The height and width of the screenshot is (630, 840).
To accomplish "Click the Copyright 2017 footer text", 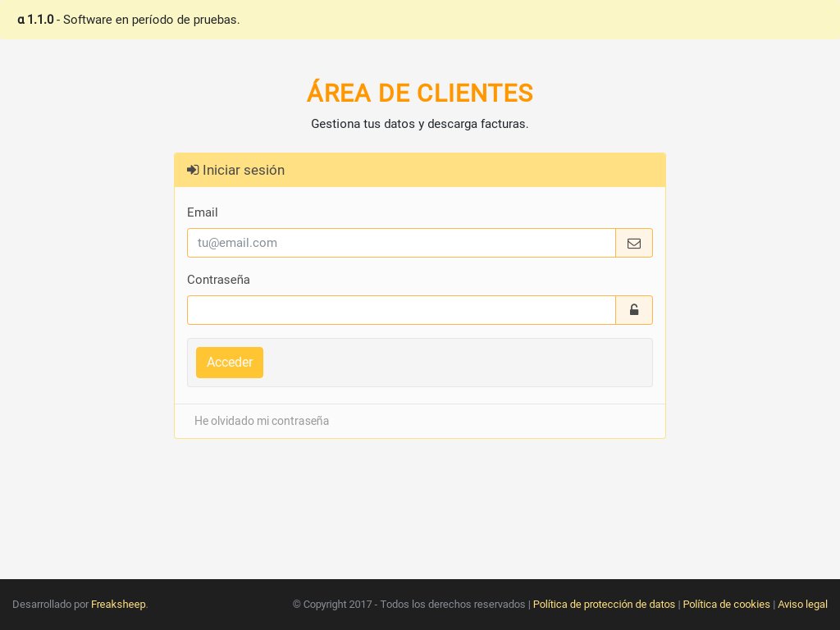I will point(409,605).
